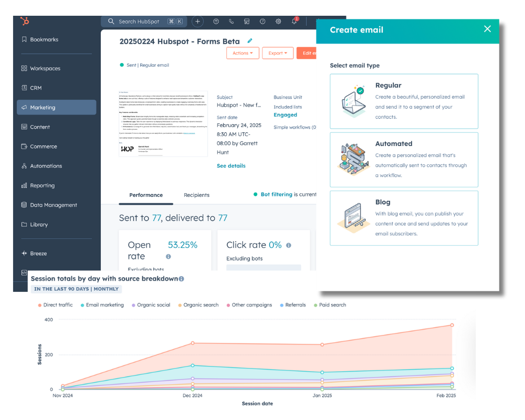Select the Marketing menu item
The width and height of the screenshot is (525, 420).
point(57,108)
